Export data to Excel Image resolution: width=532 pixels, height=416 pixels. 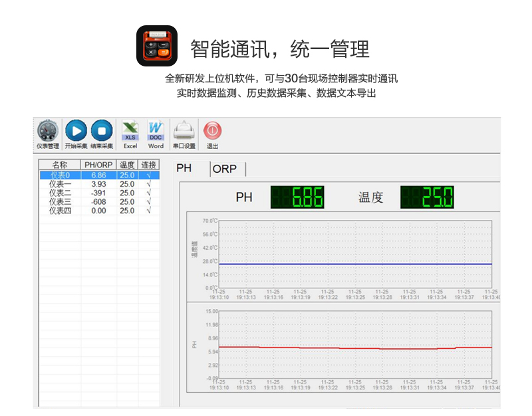point(130,134)
